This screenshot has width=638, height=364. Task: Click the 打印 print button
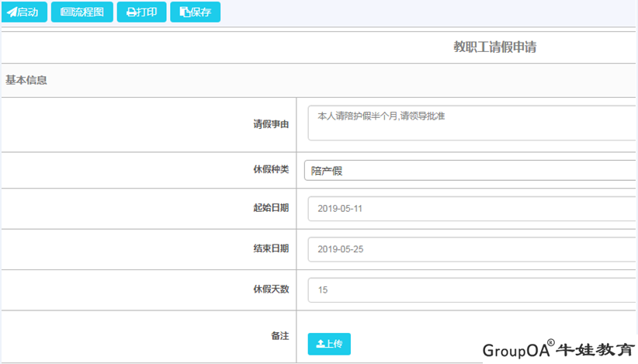click(141, 12)
